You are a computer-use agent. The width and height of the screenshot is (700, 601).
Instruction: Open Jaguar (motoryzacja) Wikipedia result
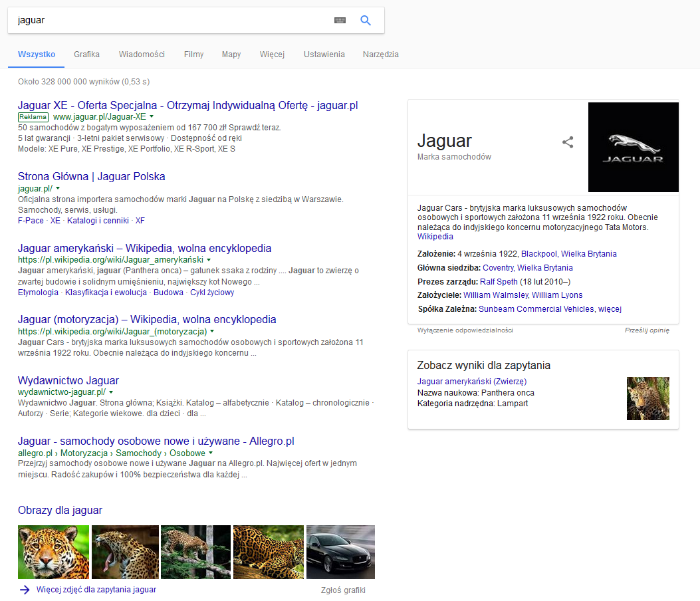click(147, 320)
